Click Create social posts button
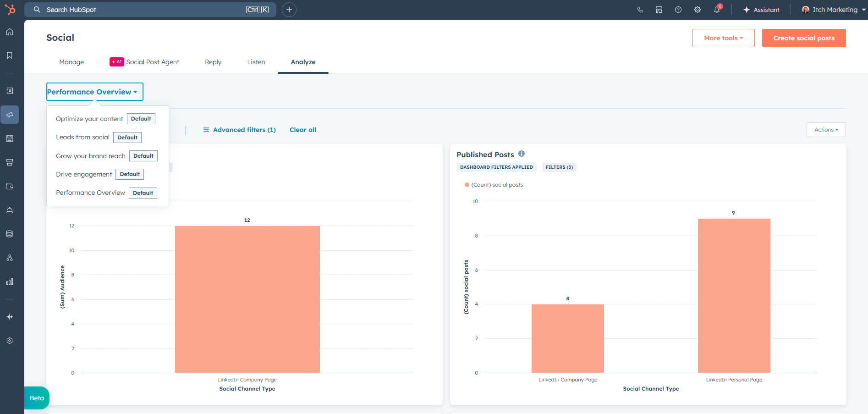Viewport: 868px width, 414px height. click(x=804, y=38)
